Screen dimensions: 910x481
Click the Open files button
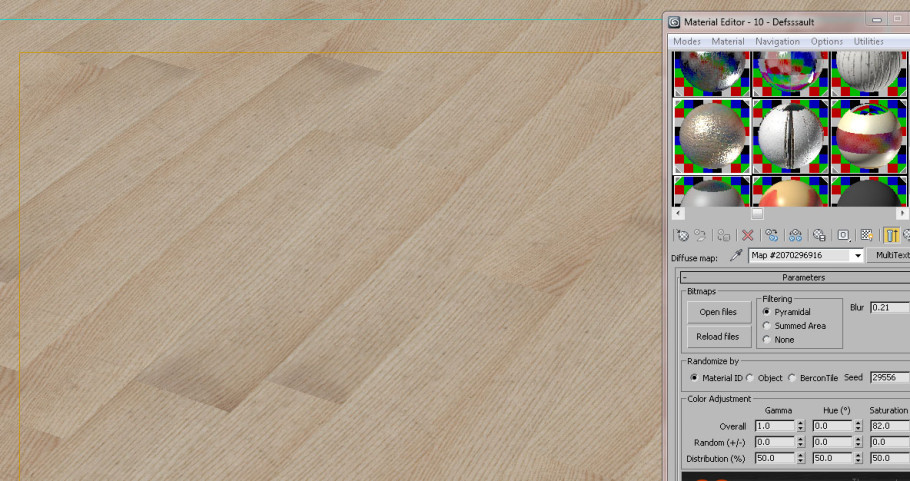pyautogui.click(x=718, y=312)
